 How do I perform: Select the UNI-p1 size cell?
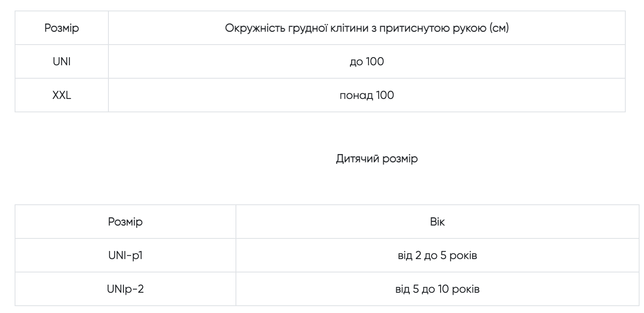[125, 255]
